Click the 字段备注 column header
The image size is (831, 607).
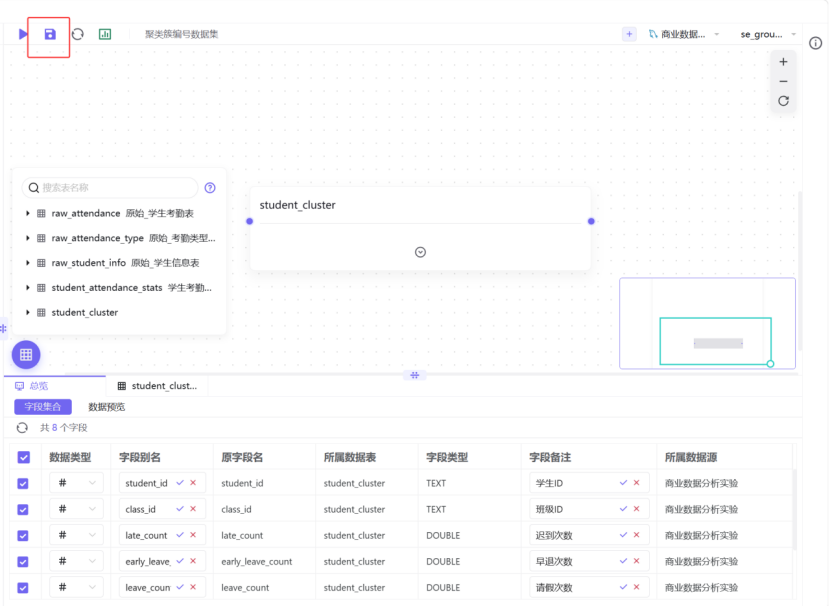point(550,458)
